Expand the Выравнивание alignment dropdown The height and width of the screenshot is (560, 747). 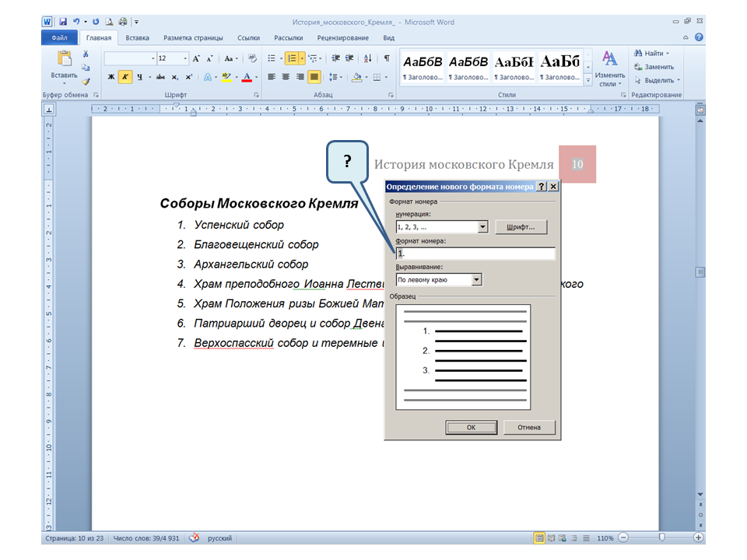pyautogui.click(x=476, y=280)
